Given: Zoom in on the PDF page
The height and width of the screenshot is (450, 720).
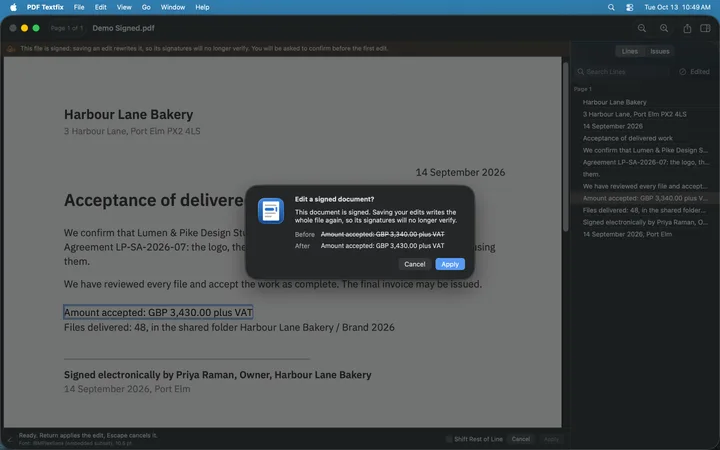Looking at the screenshot, I should (664, 28).
